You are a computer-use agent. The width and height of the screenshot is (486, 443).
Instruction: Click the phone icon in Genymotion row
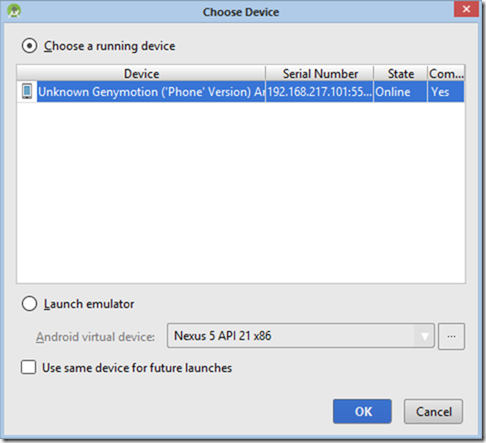click(x=27, y=91)
